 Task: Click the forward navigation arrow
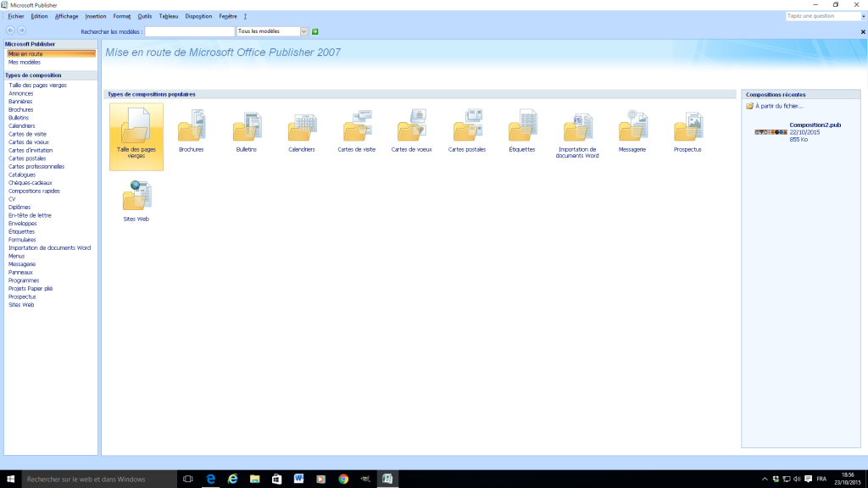click(x=21, y=30)
